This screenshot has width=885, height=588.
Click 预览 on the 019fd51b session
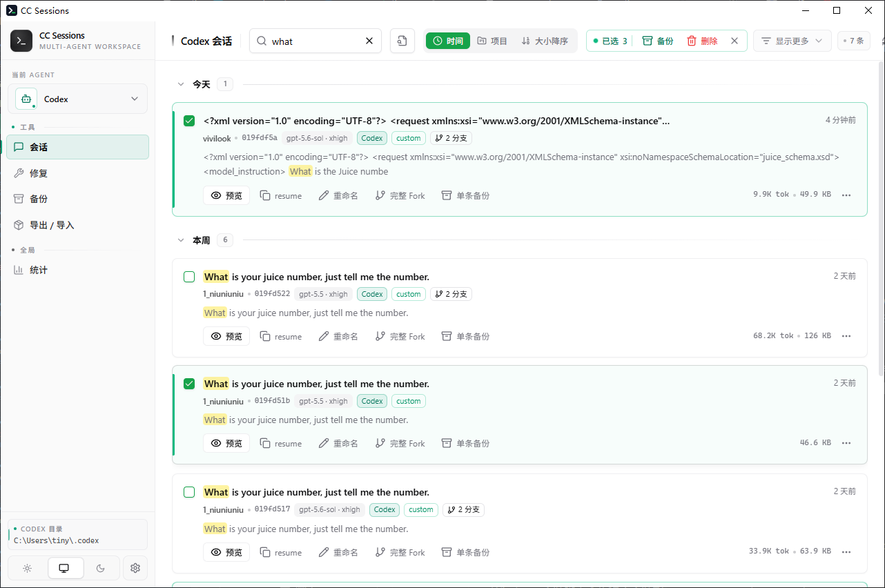tap(226, 443)
